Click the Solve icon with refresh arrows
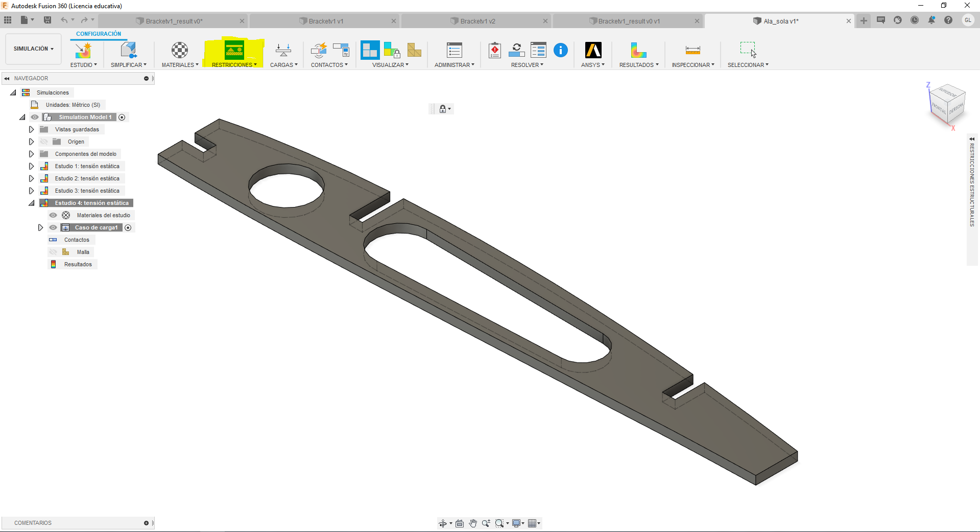Screen dimensions: 980x532 pyautogui.click(x=516, y=50)
